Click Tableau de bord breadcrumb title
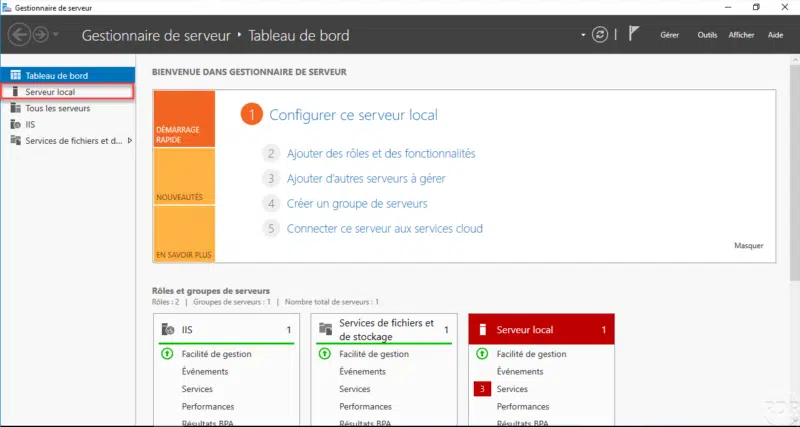 tap(299, 36)
